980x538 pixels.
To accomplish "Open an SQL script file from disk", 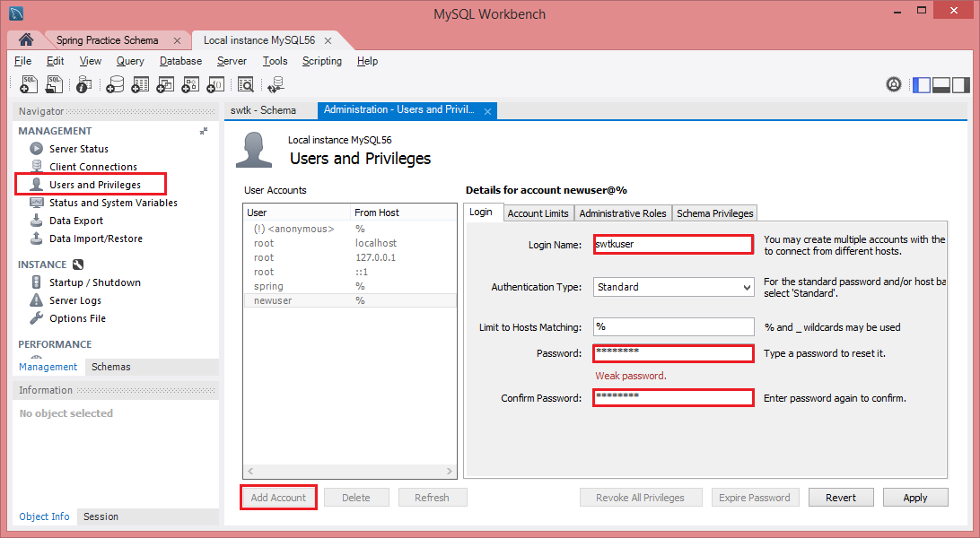I will (x=53, y=83).
